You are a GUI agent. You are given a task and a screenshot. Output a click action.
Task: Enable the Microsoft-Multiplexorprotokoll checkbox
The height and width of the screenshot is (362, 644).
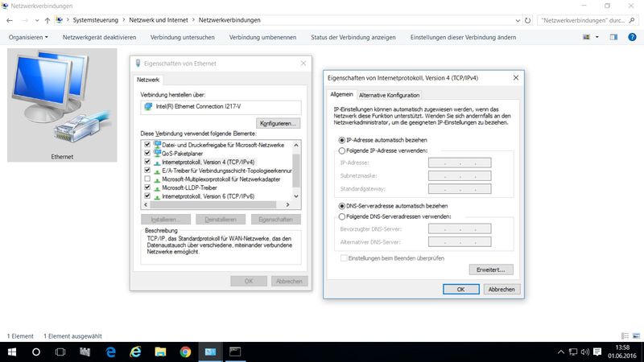147,178
